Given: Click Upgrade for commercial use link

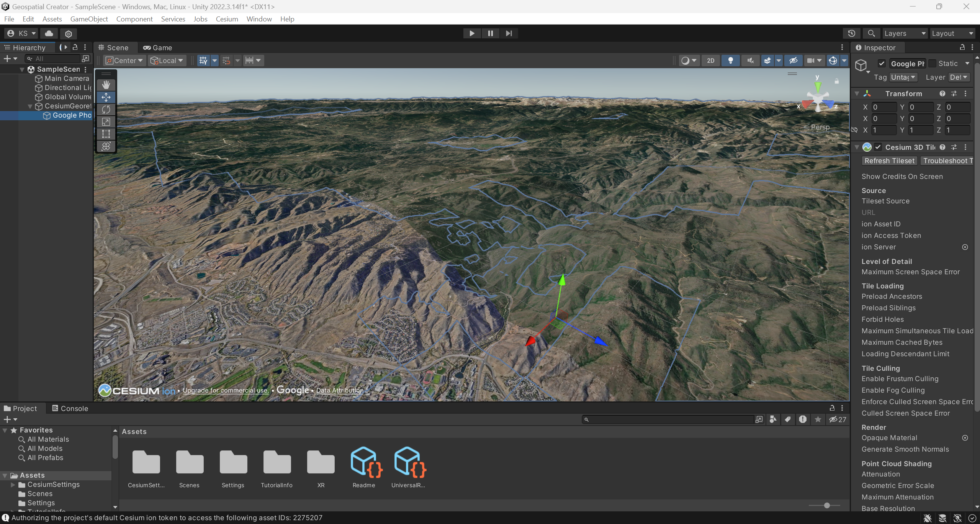Looking at the screenshot, I should 226,390.
